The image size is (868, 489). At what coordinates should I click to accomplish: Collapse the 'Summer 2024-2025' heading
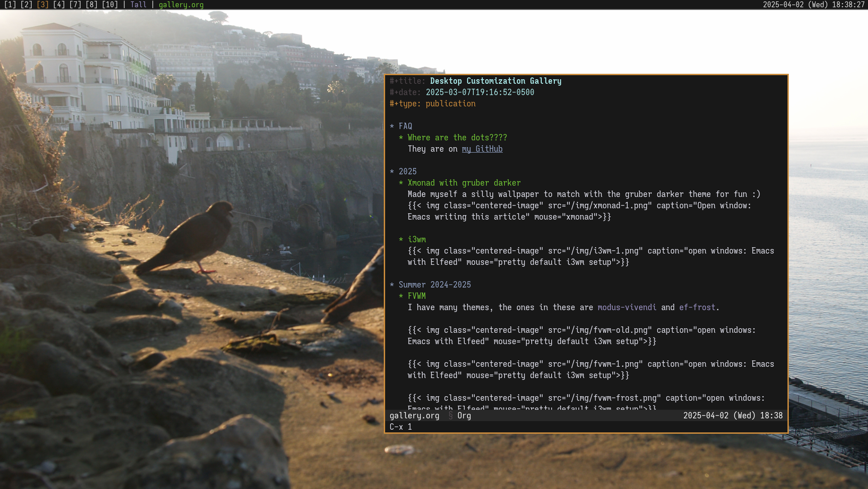pyautogui.click(x=430, y=285)
